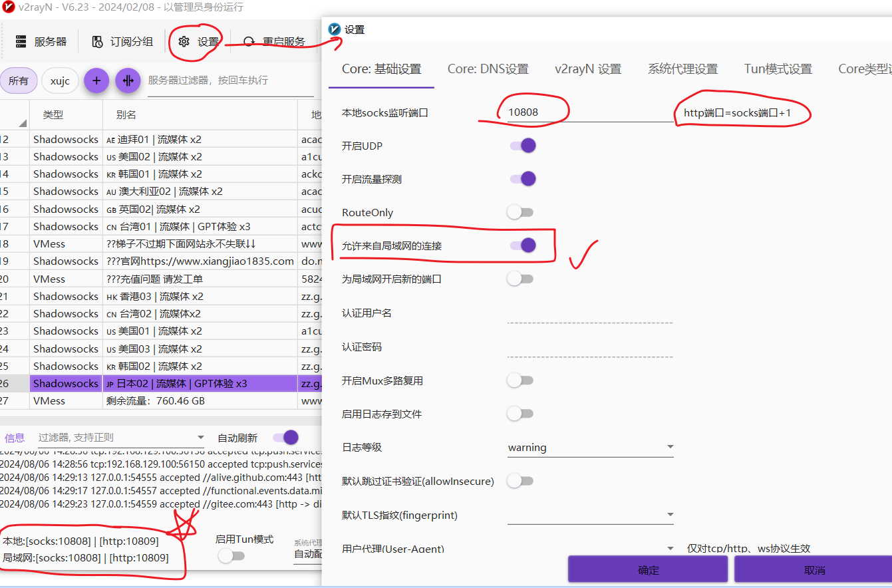Click the 认证用户名 input field
892x588 pixels.
pos(591,313)
